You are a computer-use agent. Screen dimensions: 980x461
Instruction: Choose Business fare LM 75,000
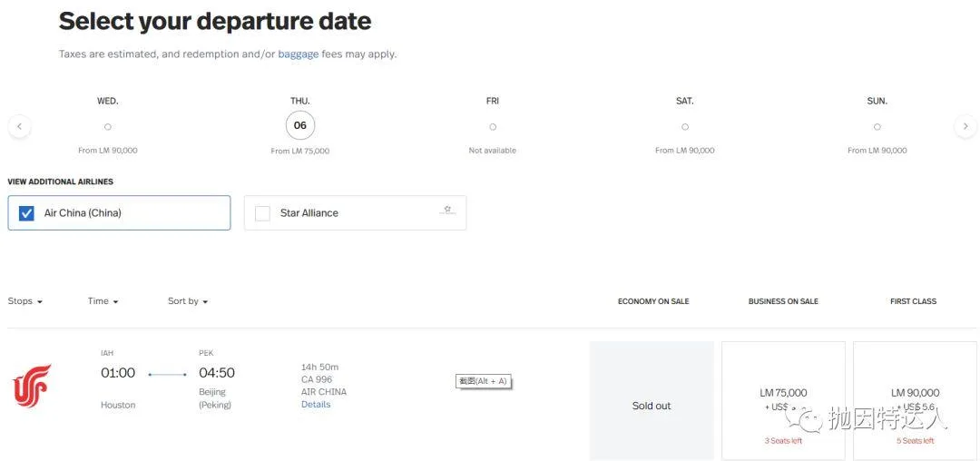[783, 400]
